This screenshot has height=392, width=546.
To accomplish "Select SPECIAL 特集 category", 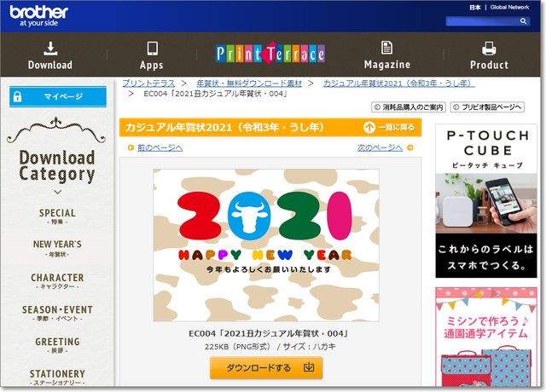I will click(57, 216).
